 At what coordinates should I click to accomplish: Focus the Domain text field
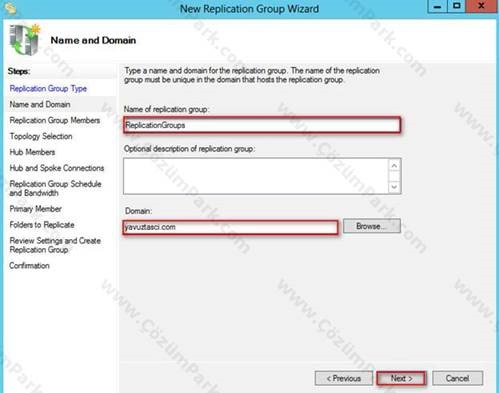[x=230, y=227]
